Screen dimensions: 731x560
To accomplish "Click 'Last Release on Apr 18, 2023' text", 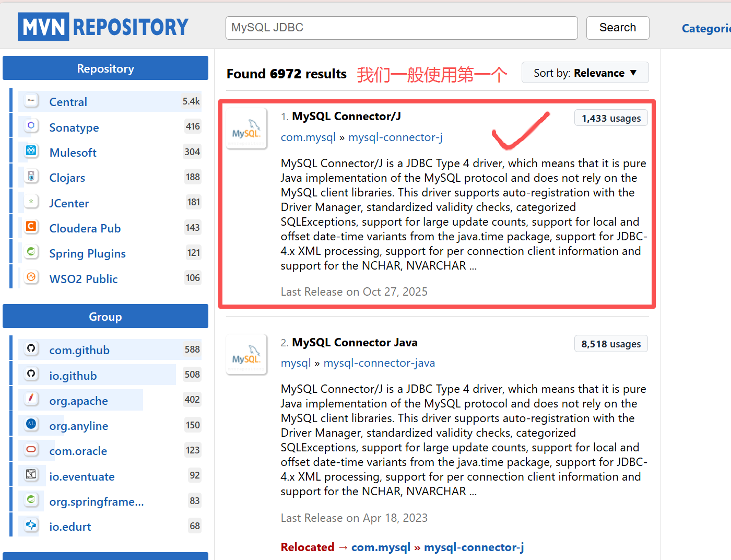I will [x=354, y=518].
